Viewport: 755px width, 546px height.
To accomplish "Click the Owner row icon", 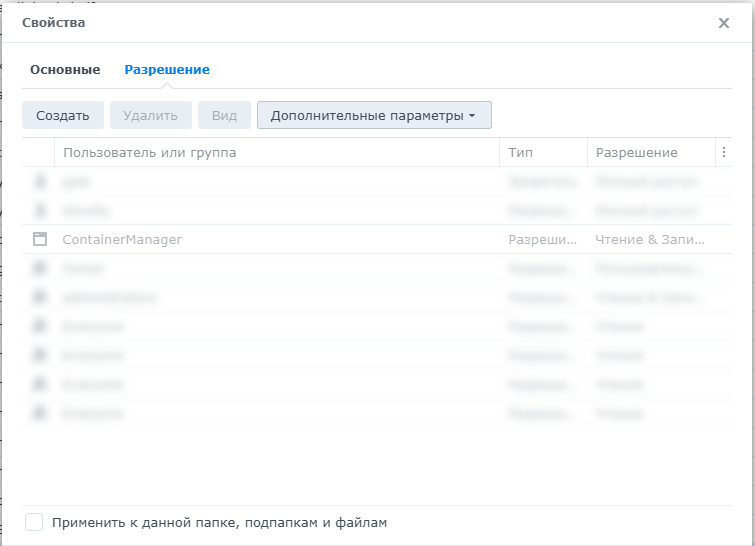I will click(40, 269).
